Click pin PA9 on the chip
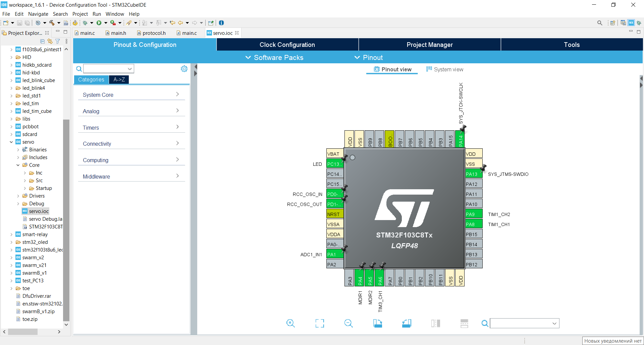Viewport: 644px width, 345px height. click(x=474, y=214)
